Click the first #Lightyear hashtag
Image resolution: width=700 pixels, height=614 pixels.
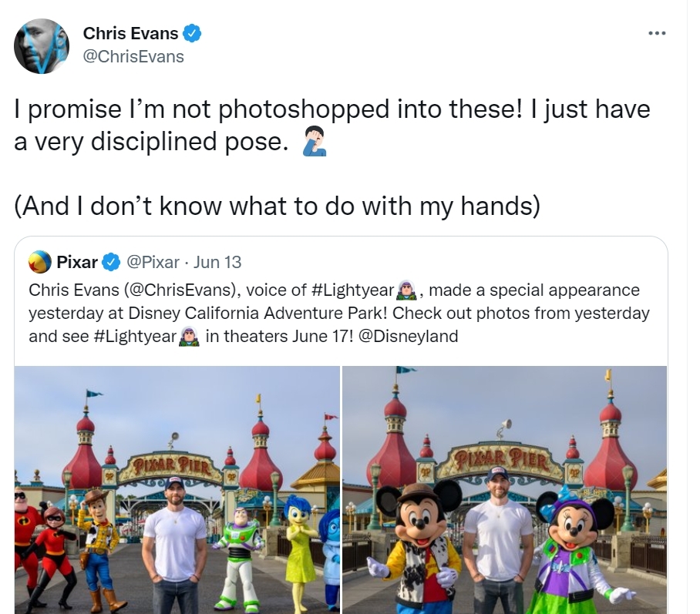(352, 290)
